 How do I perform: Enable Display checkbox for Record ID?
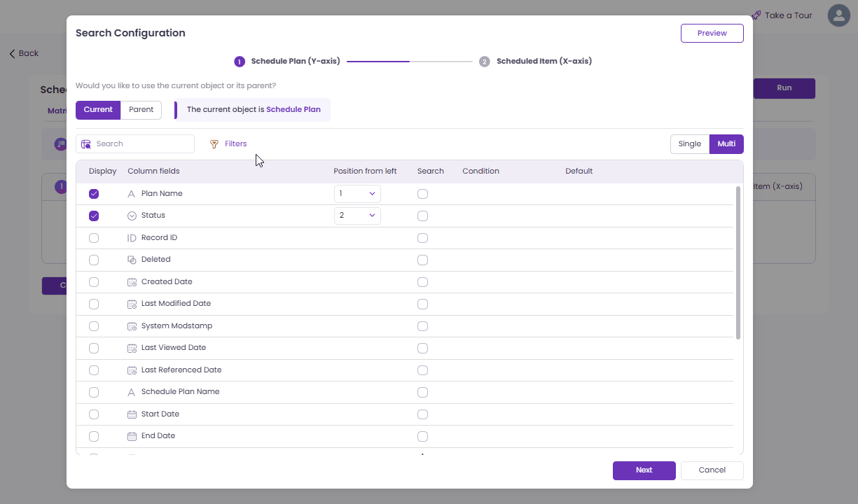tap(94, 238)
